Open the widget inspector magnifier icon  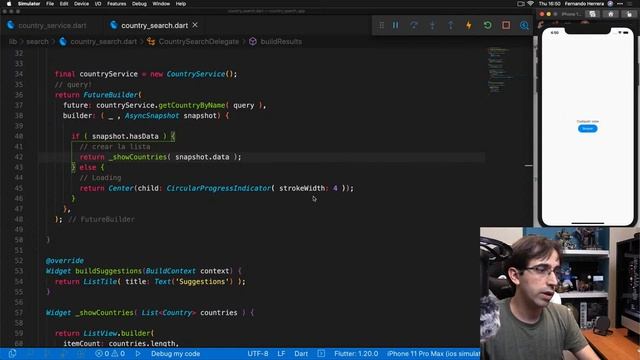pyautogui.click(x=524, y=25)
